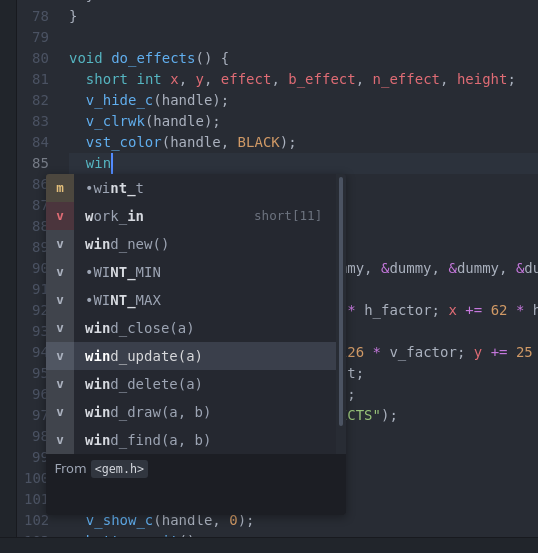Choose wind_find(a, b) completion
This screenshot has height=553, width=538.
(x=191, y=440)
